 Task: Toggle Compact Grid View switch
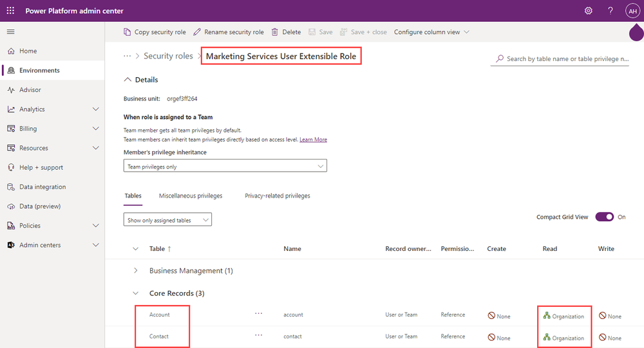coord(604,217)
